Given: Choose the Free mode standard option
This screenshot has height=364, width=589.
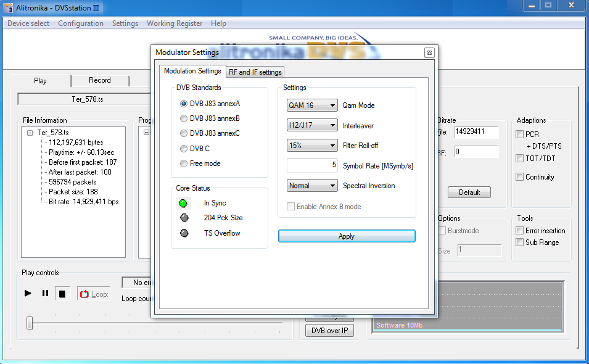Looking at the screenshot, I should tap(184, 163).
